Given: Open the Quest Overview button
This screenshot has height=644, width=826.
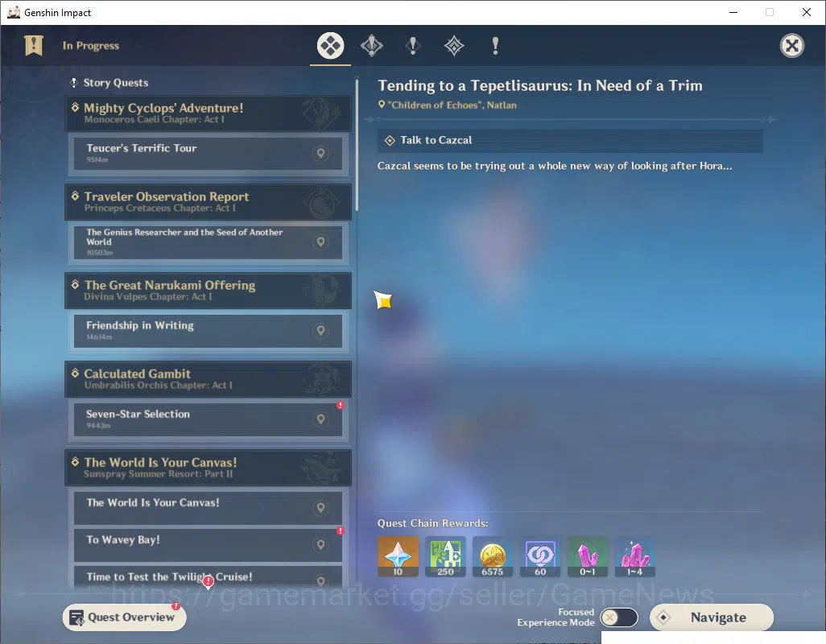Looking at the screenshot, I should click(124, 617).
